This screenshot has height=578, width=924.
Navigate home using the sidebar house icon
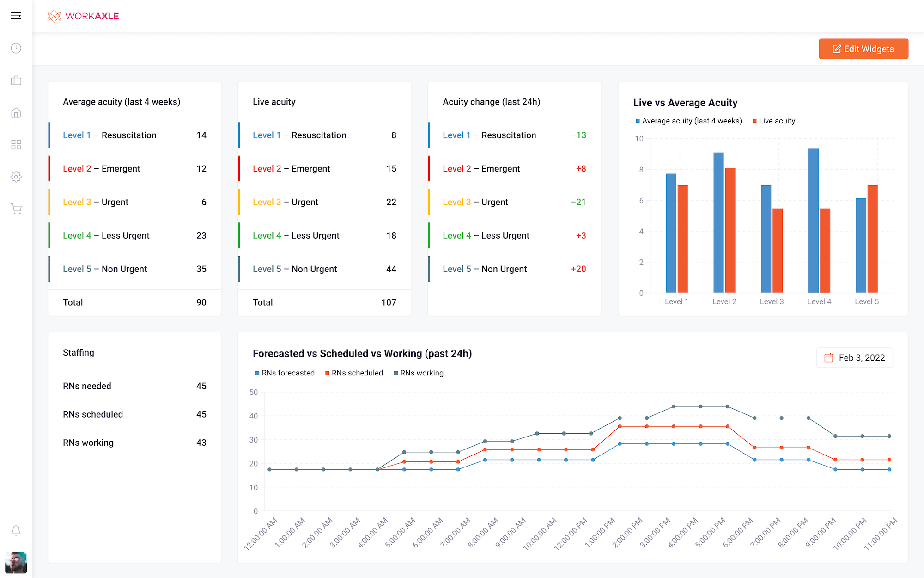16,112
